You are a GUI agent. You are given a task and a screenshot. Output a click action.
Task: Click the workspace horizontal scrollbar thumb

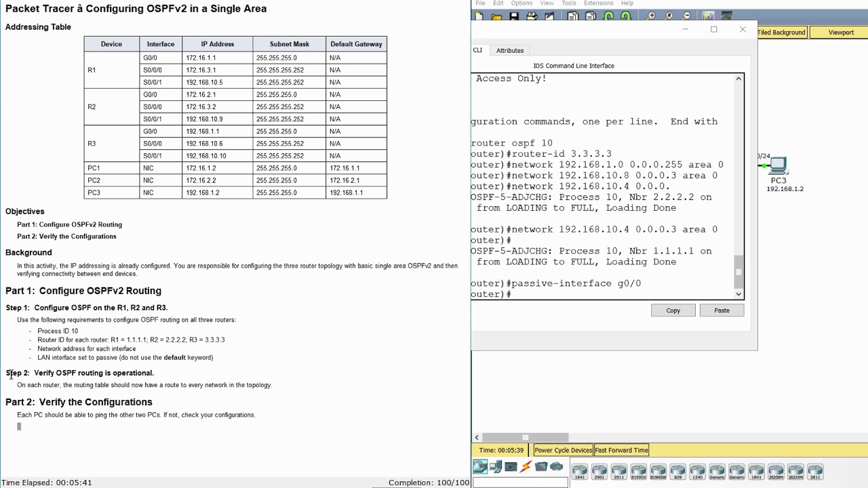tap(525, 437)
